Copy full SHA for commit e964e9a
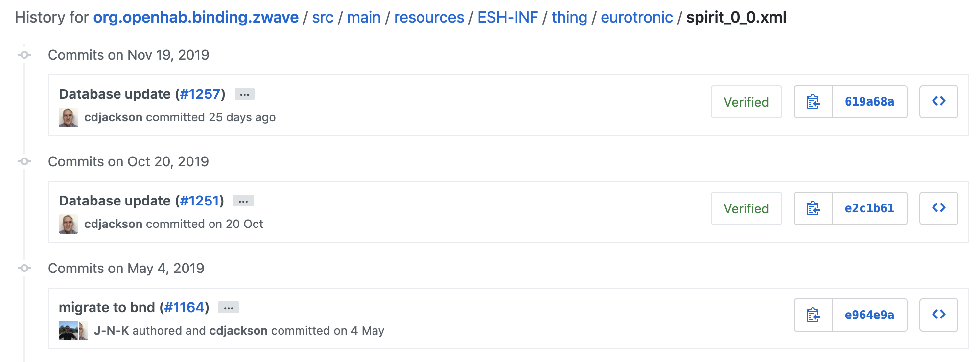The image size is (980, 362). click(x=813, y=315)
